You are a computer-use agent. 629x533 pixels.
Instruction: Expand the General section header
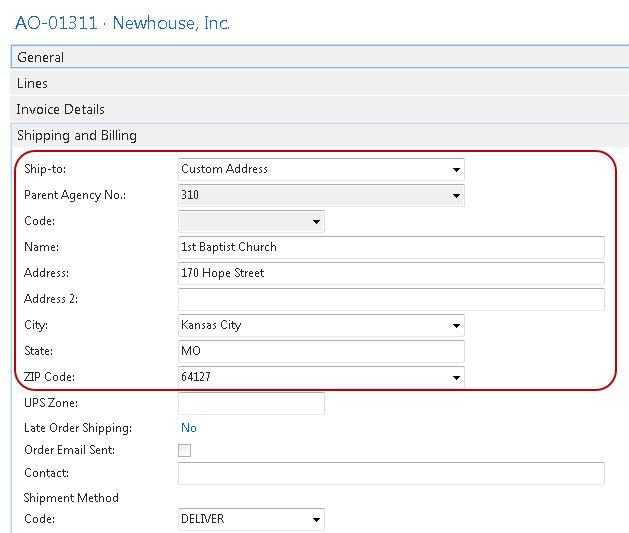pyautogui.click(x=40, y=58)
